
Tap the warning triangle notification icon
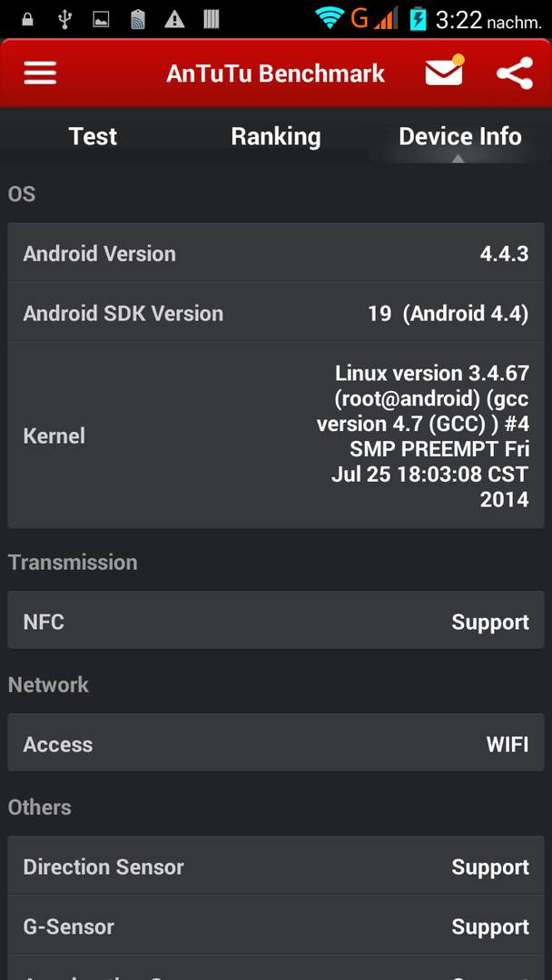coord(174,19)
